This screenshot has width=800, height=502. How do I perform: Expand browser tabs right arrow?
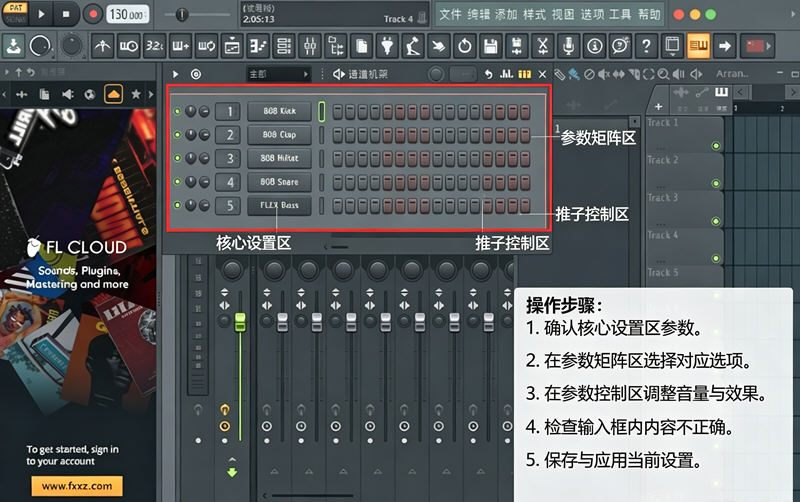(151, 94)
